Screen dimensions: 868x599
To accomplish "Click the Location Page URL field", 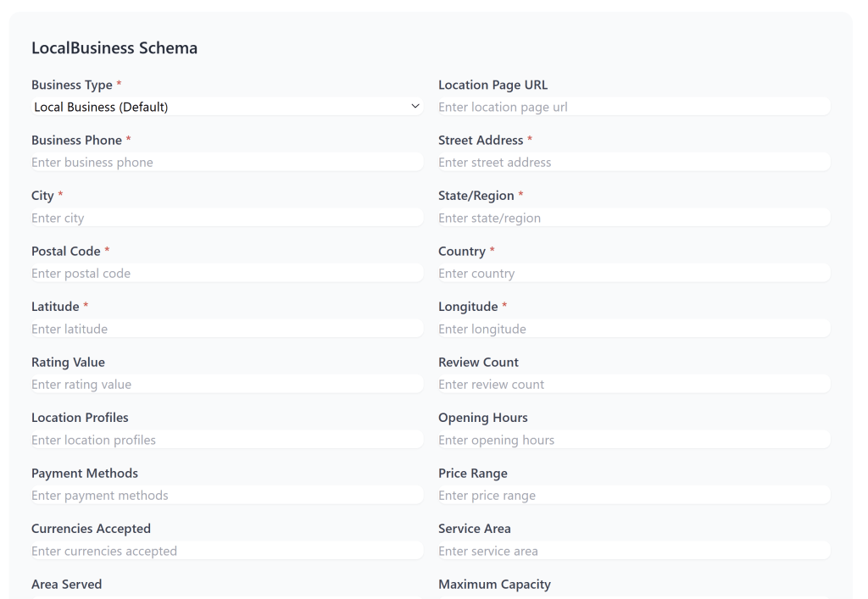I will (633, 107).
